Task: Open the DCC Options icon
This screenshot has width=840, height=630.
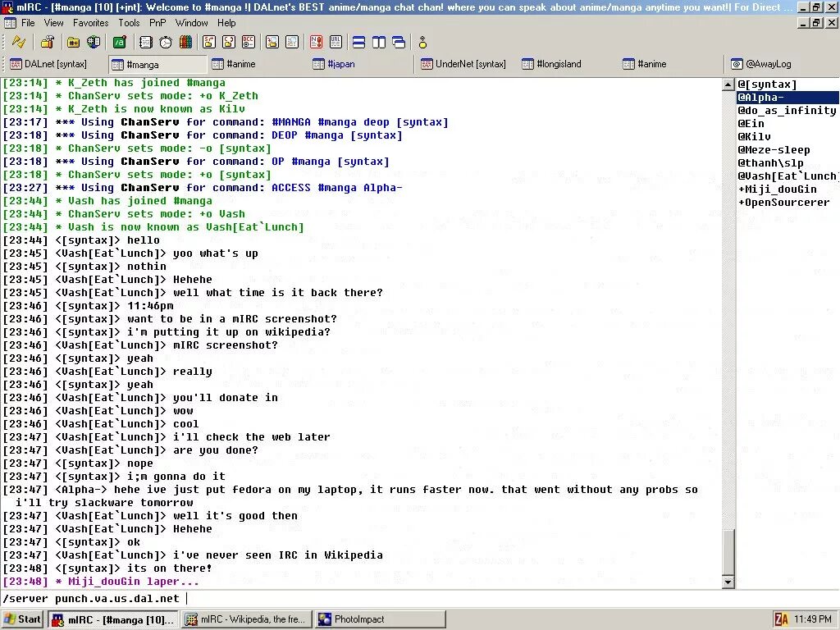Action: click(249, 42)
